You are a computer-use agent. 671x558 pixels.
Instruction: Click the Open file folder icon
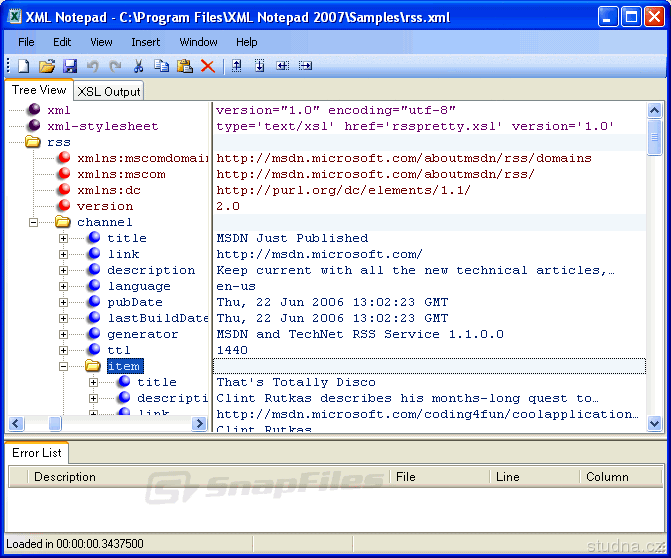pyautogui.click(x=46, y=66)
